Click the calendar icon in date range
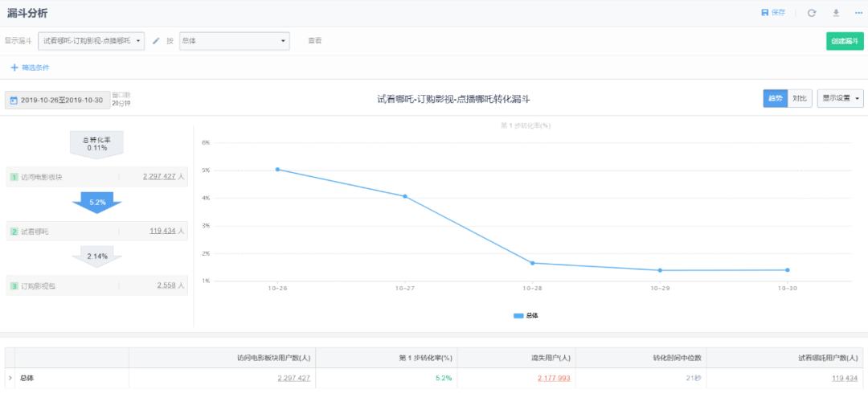 click(14, 101)
